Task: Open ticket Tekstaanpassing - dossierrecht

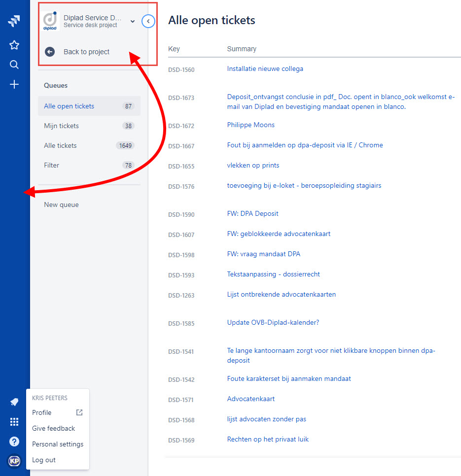Action: tap(273, 274)
